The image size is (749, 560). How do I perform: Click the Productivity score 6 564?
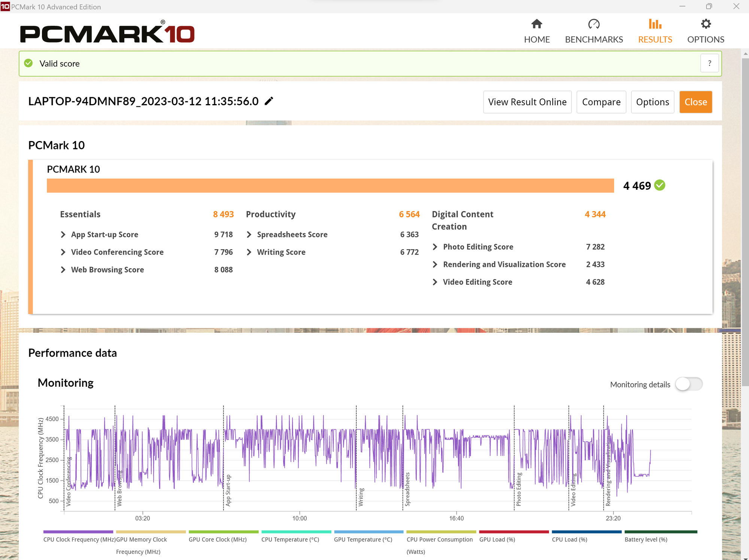click(x=409, y=214)
